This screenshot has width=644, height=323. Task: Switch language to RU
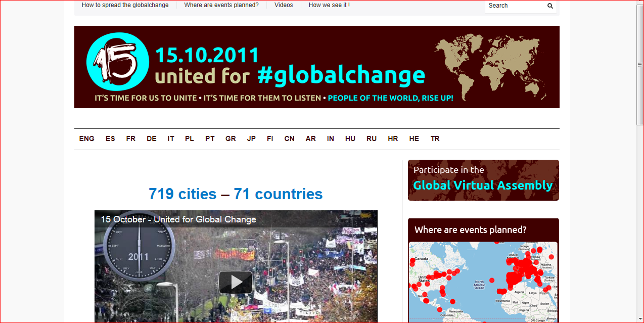point(372,139)
